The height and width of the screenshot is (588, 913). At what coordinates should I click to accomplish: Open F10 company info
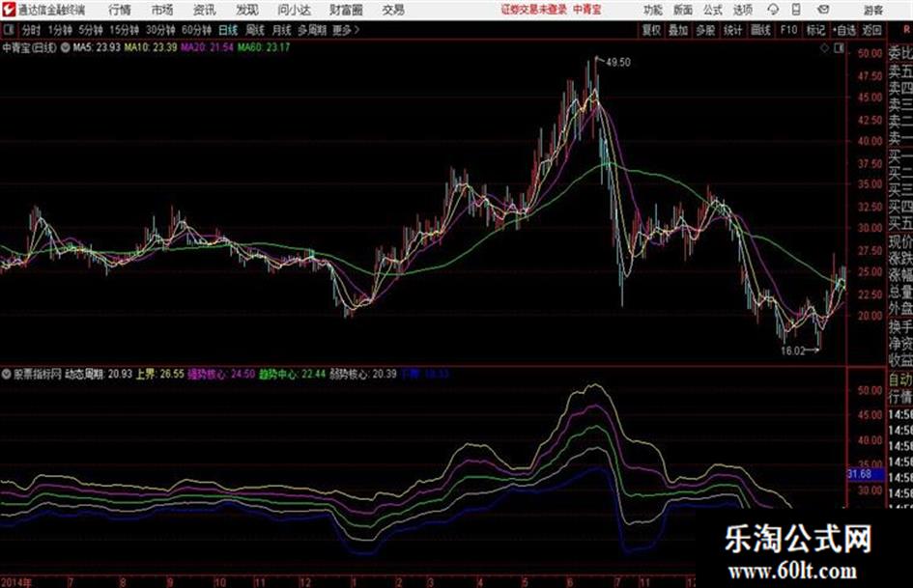click(x=788, y=30)
